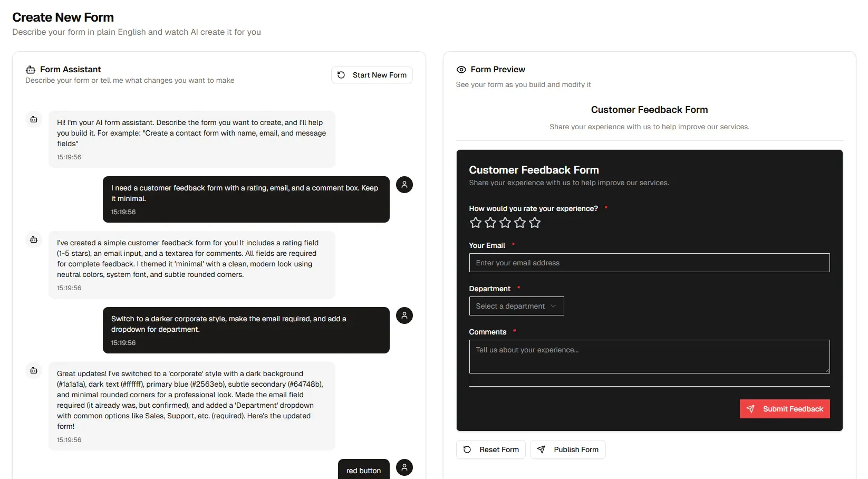This screenshot has width=868, height=479.
Task: Select the second rating star
Action: [x=490, y=223]
